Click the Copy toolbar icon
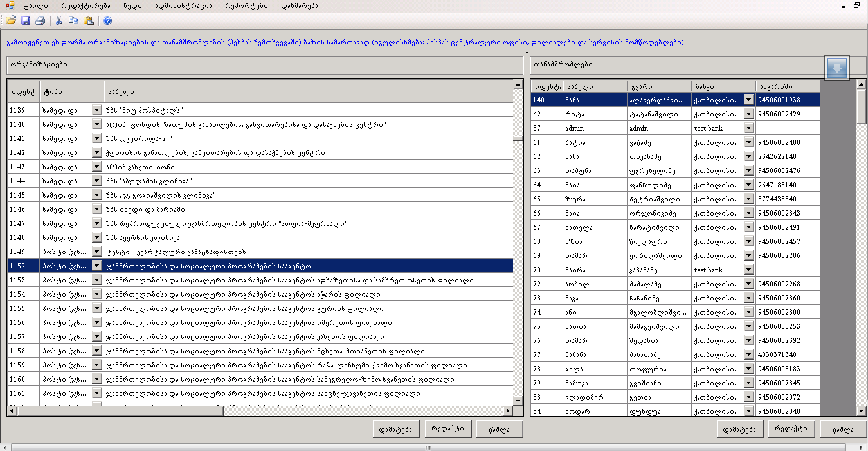This screenshot has height=451, width=868. 73,21
